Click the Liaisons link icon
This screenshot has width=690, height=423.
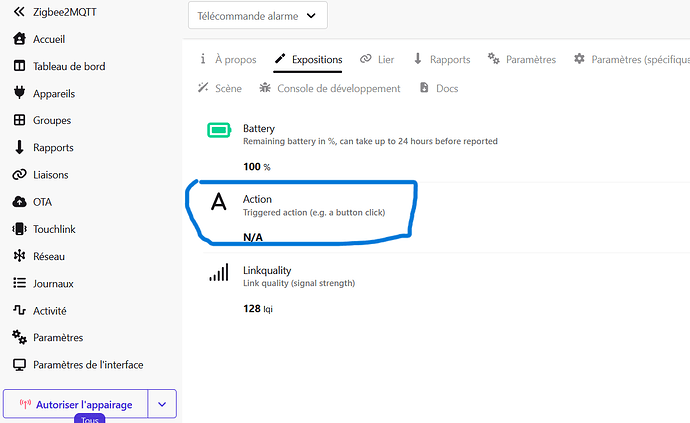click(19, 175)
